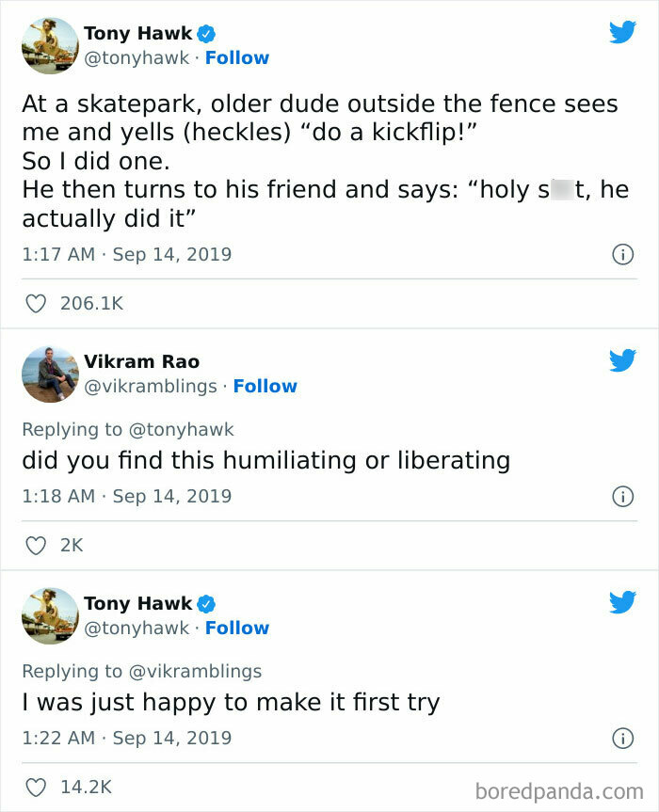This screenshot has height=812, width=659.
Task: Follow Vikram Rao
Action: pos(265,386)
